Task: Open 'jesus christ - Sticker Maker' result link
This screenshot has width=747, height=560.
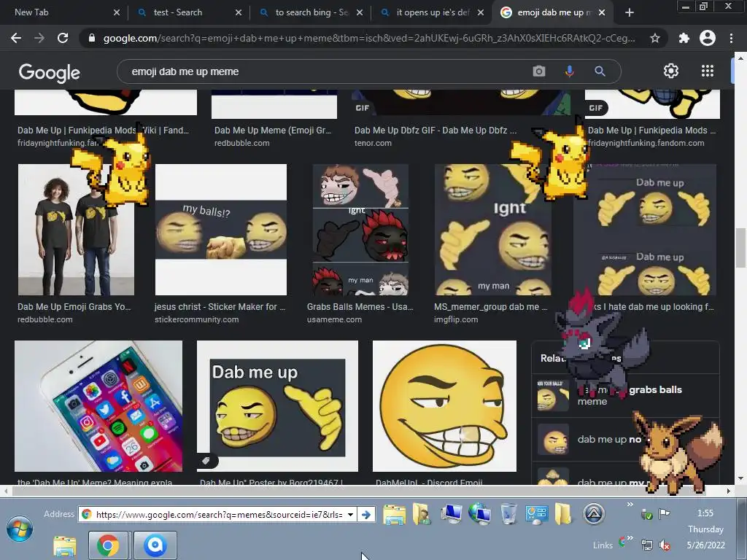Action: [x=220, y=307]
